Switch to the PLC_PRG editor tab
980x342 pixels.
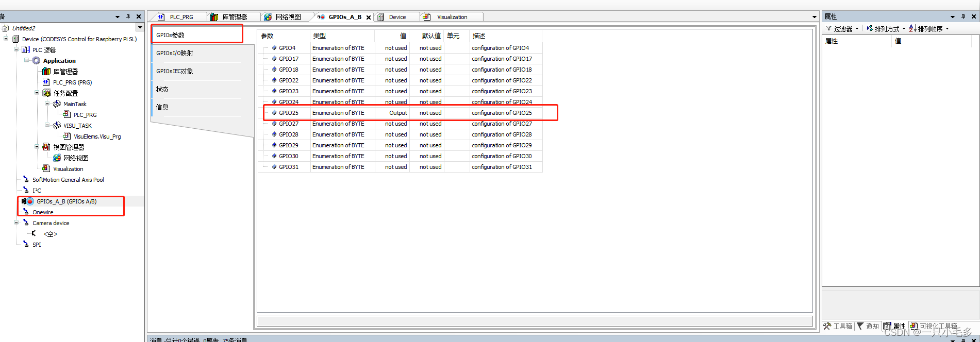[181, 17]
